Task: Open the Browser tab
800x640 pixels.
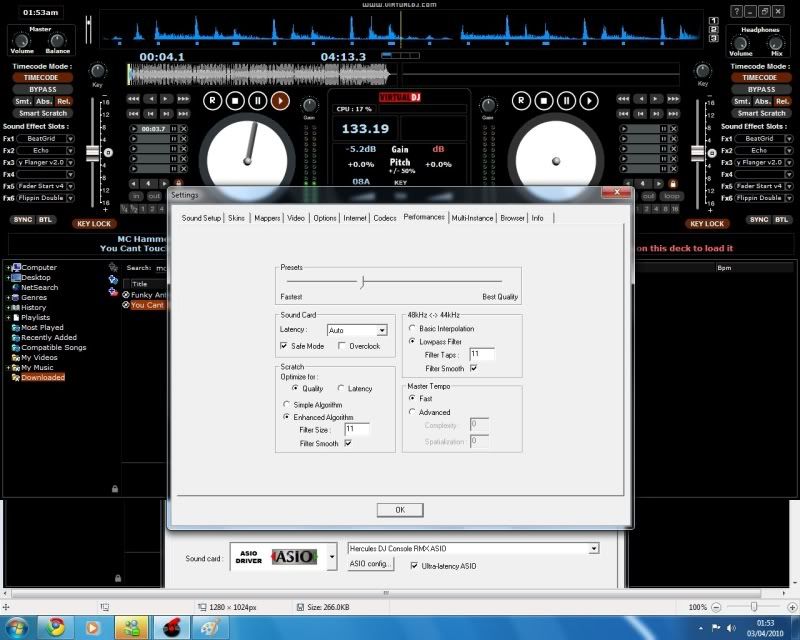Action: [512, 218]
